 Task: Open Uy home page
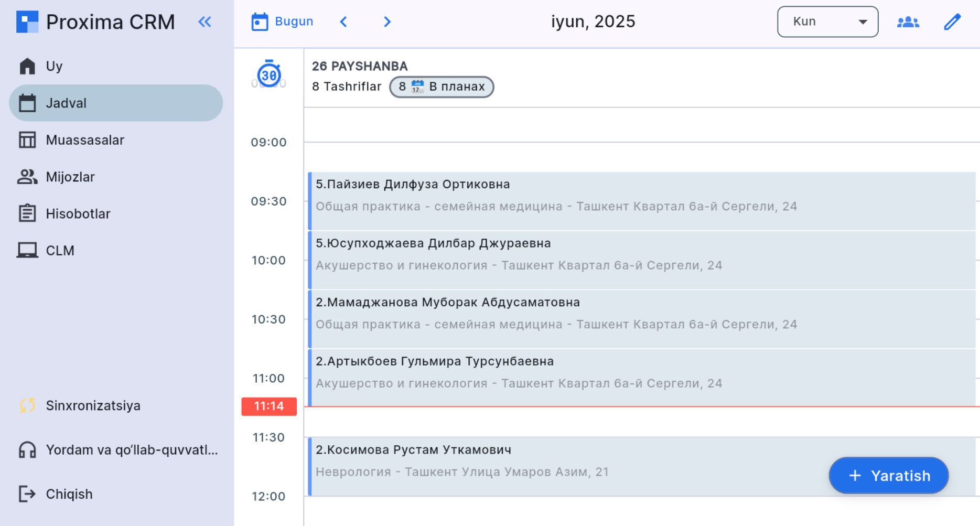coord(53,67)
